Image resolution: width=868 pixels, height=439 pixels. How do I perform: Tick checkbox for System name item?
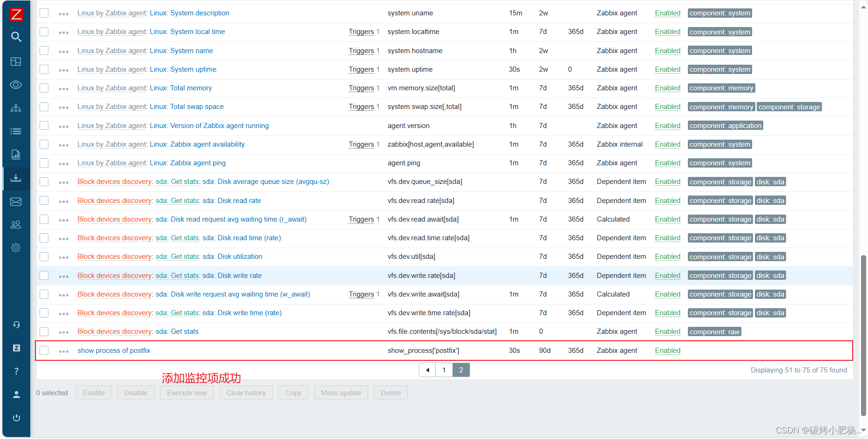click(x=44, y=50)
